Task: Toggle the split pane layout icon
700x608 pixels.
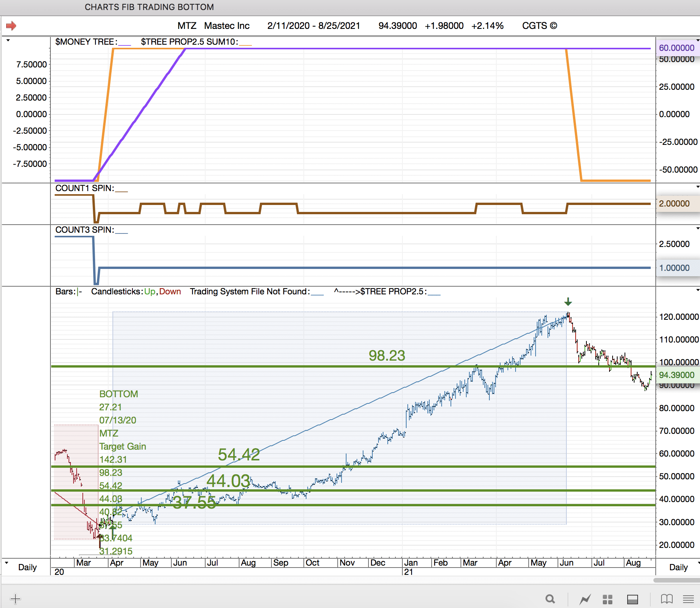Action: [x=633, y=599]
